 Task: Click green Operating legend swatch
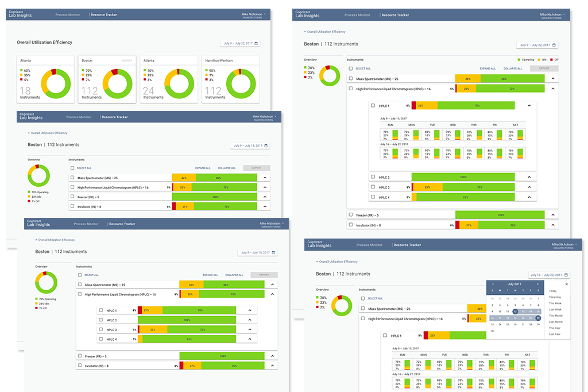coord(519,60)
